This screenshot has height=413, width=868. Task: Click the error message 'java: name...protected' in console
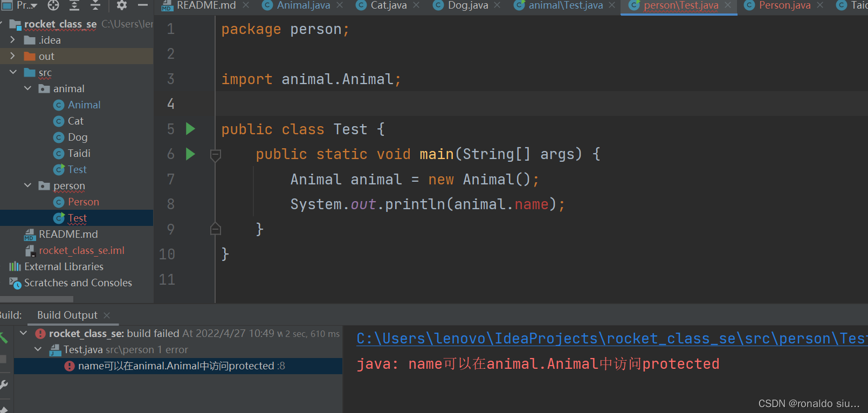[x=538, y=364]
